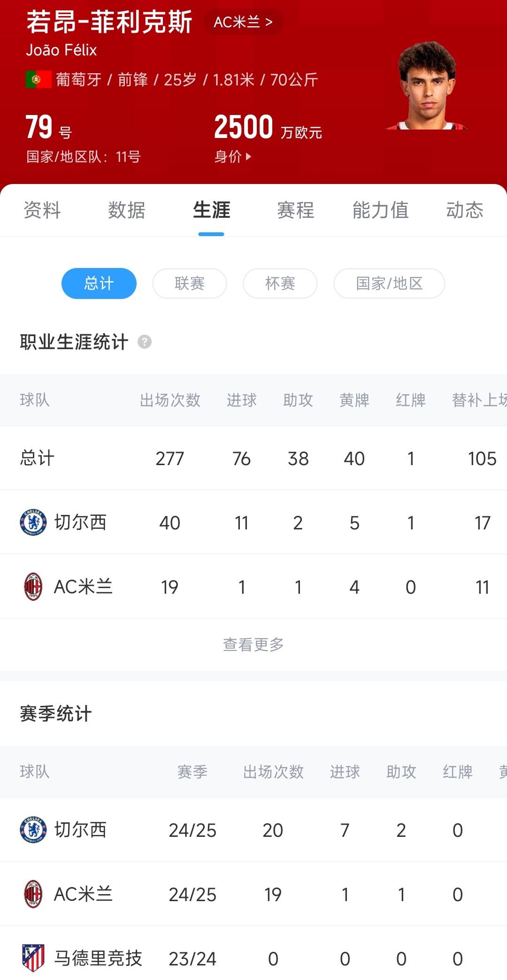Tap the Chelsea crest in season statistics

point(33,830)
